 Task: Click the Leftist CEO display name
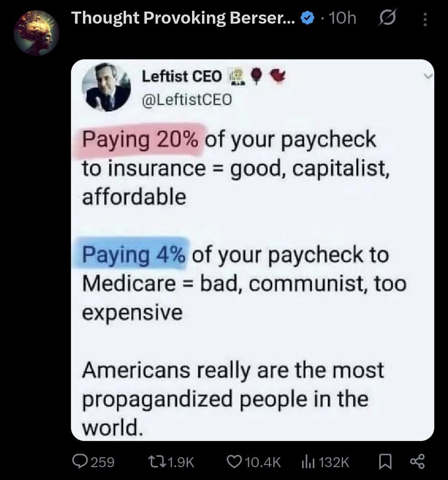pos(182,76)
